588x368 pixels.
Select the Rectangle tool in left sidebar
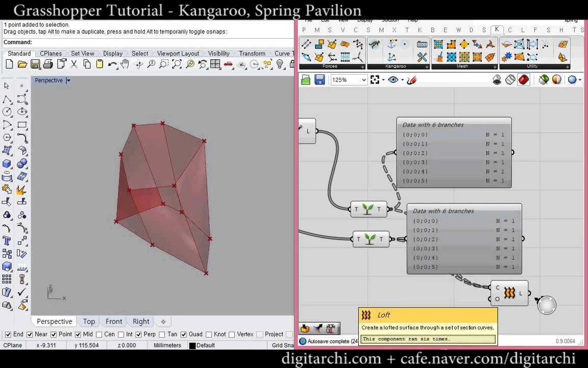(22, 125)
